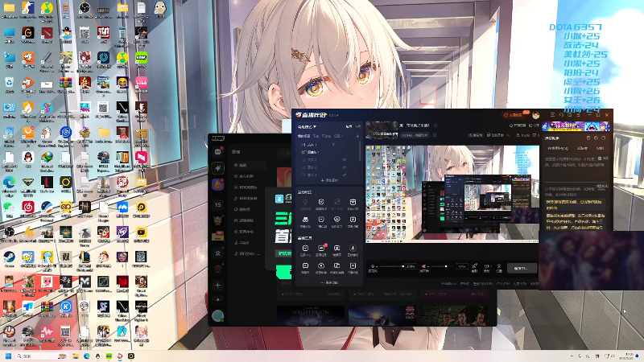Viewport: 644px width, 362px height.
Task: Toggle eye visibility on fifth source row
Action: 345,175
